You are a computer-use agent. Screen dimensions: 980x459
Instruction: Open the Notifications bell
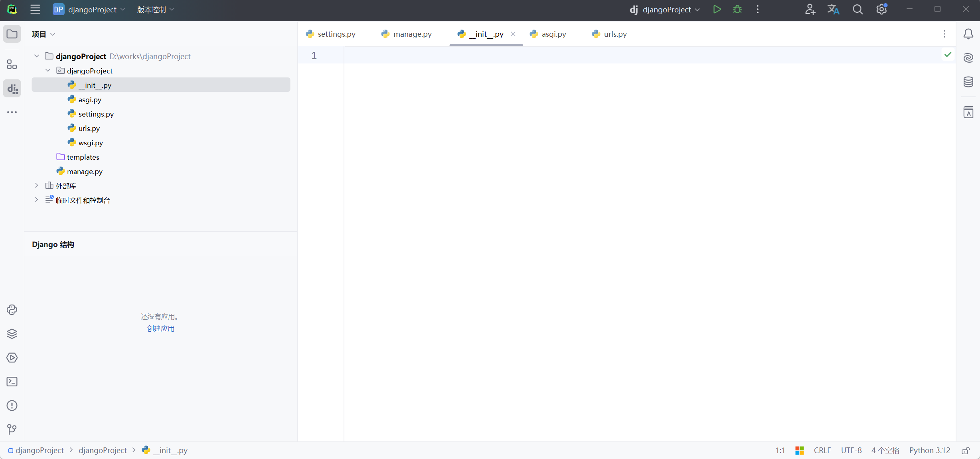968,34
